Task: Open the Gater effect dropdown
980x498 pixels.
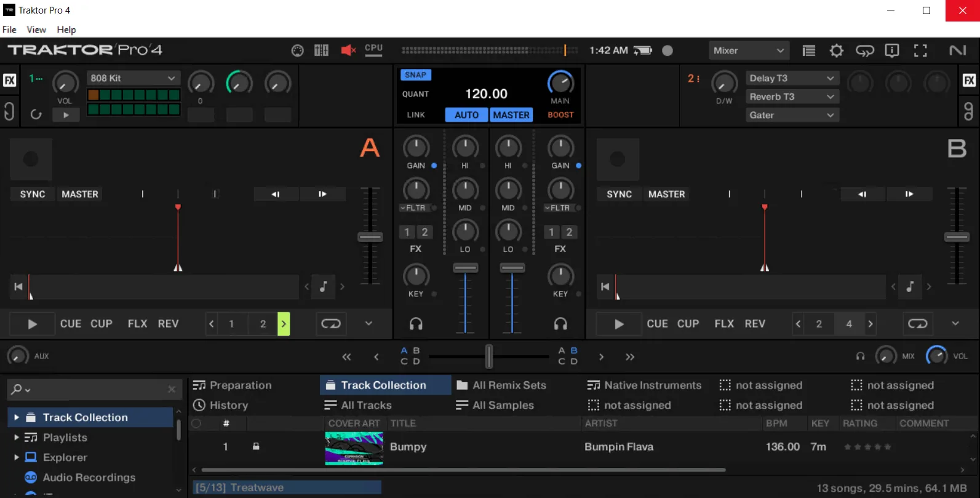Action: (x=792, y=115)
